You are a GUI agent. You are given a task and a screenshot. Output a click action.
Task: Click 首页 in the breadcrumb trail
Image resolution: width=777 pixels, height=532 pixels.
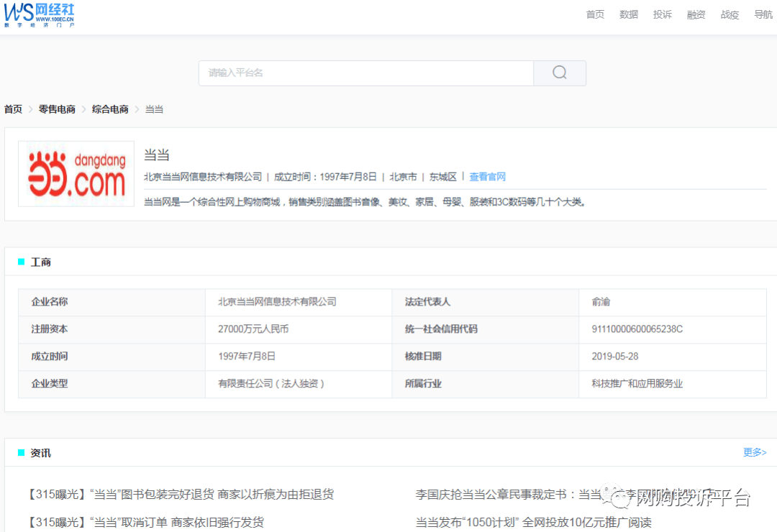13,109
